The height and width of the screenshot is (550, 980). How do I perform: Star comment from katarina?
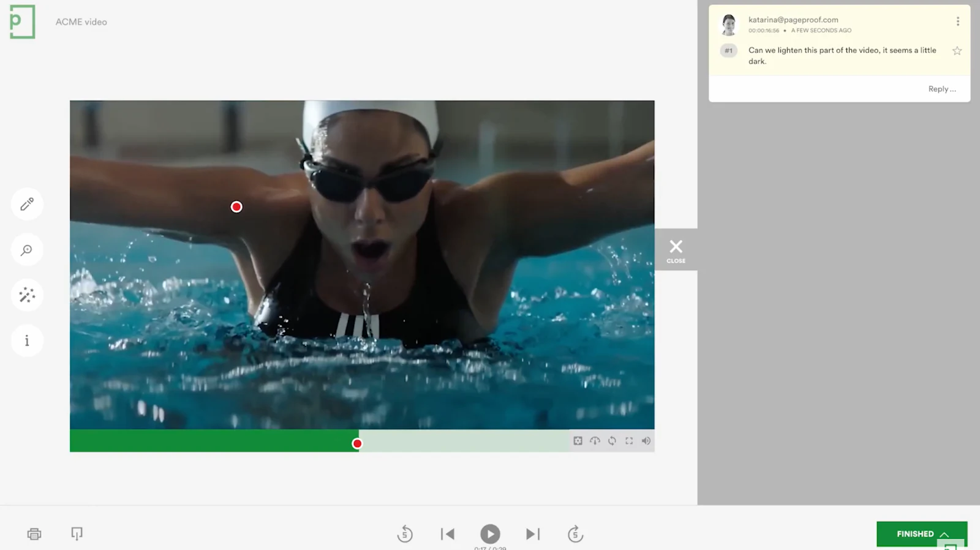tap(957, 51)
